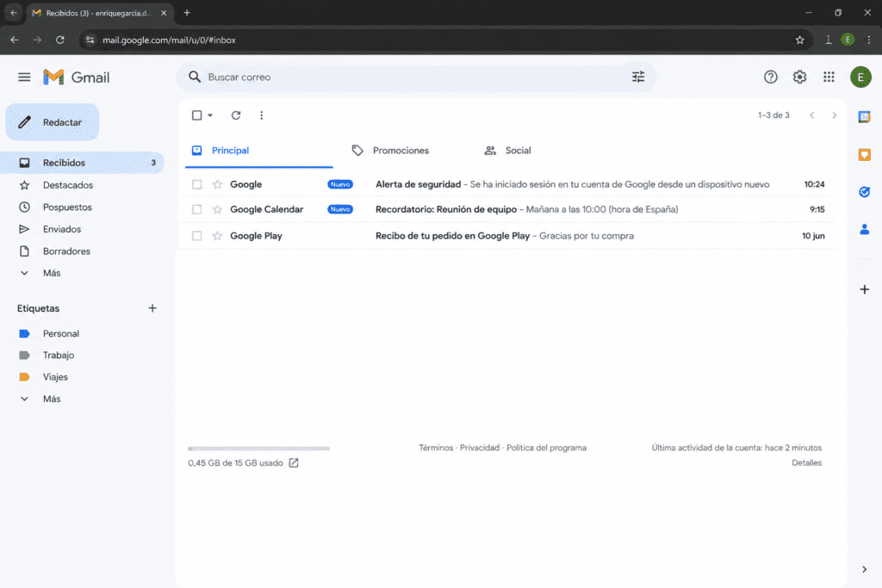
Task: Star the Google Calendar reminder email
Action: (x=217, y=209)
